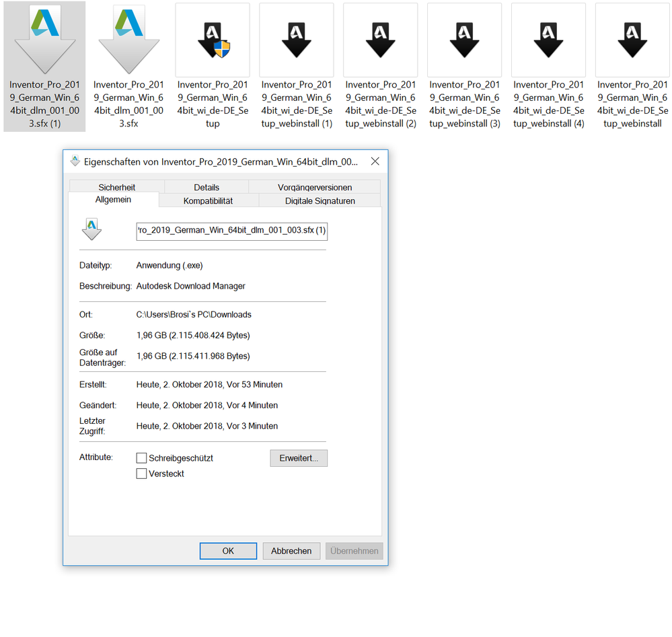Select the Setup_webinstall (2) file icon
Viewport: 672px width, 637px height.
click(x=381, y=40)
